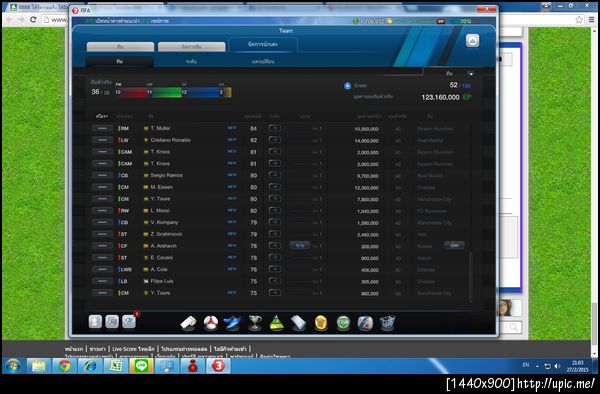600x394 pixels.
Task: Toggle the select button for Cristiano Ronaldo row
Action: (102, 140)
